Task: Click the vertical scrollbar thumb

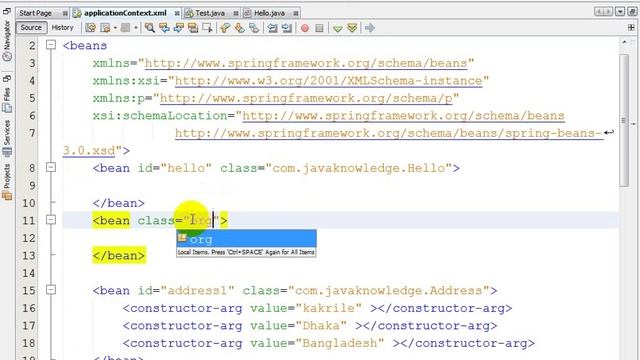Action: point(624,120)
